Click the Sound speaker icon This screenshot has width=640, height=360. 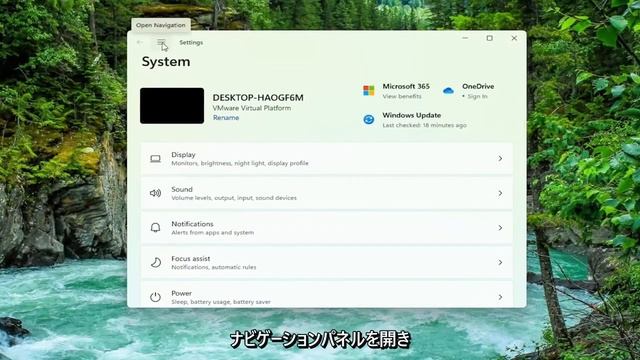(155, 193)
